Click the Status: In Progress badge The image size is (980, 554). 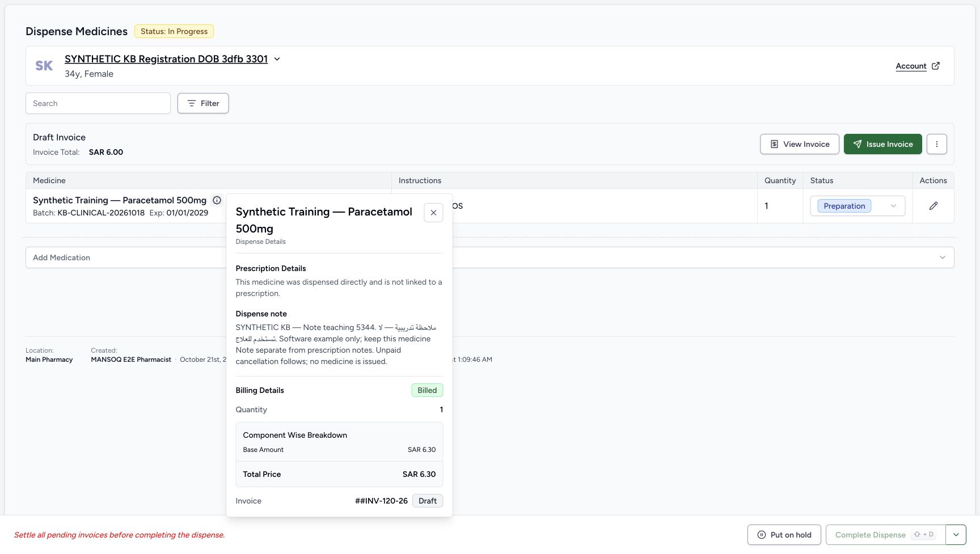coord(174,31)
